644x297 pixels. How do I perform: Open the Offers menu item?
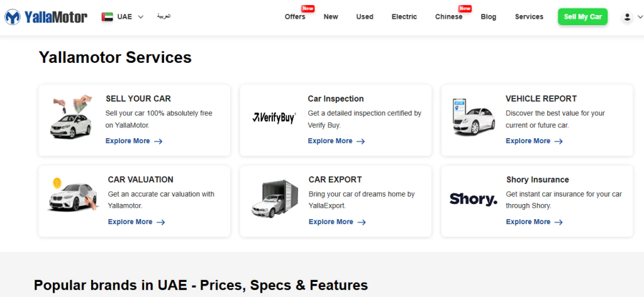coord(295,17)
